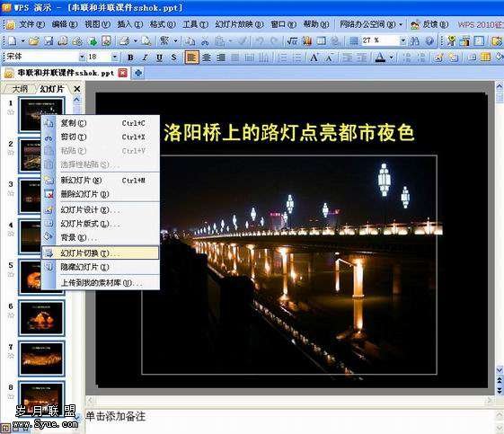Close the 串联和并联课件 document tab
The image size is (504, 434).
[123, 73]
